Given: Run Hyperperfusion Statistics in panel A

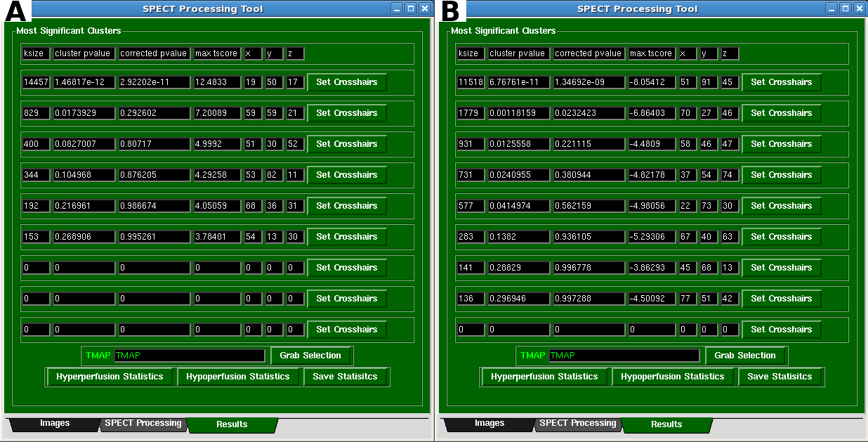Looking at the screenshot, I should (x=110, y=377).
